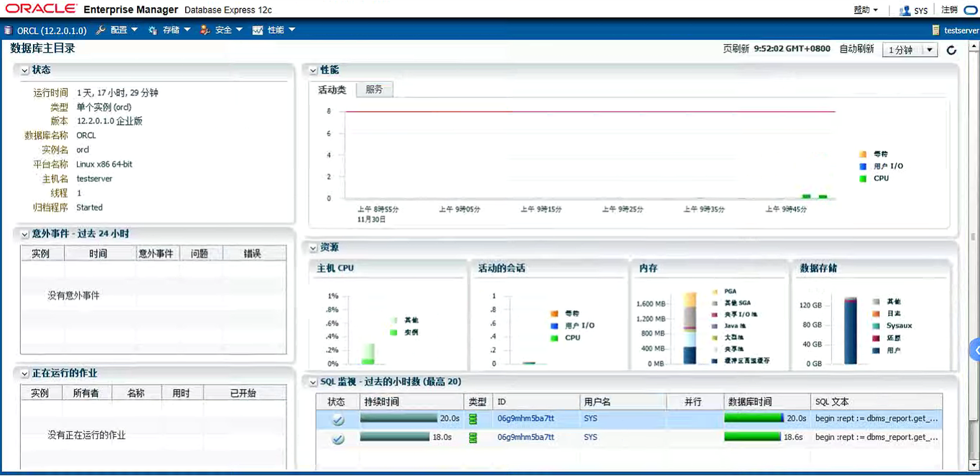This screenshot has width=980, height=476.
Task: Click 注销 to log out
Action: [949, 10]
